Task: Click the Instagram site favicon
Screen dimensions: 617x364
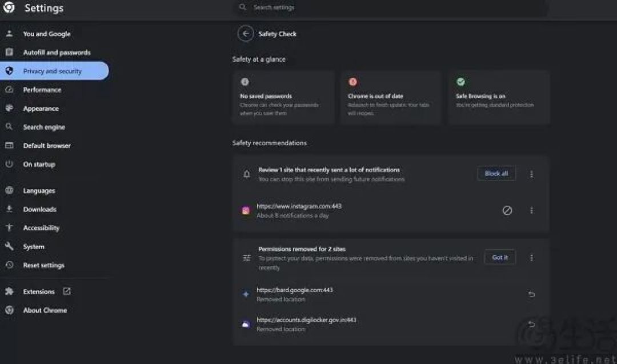Action: [246, 210]
